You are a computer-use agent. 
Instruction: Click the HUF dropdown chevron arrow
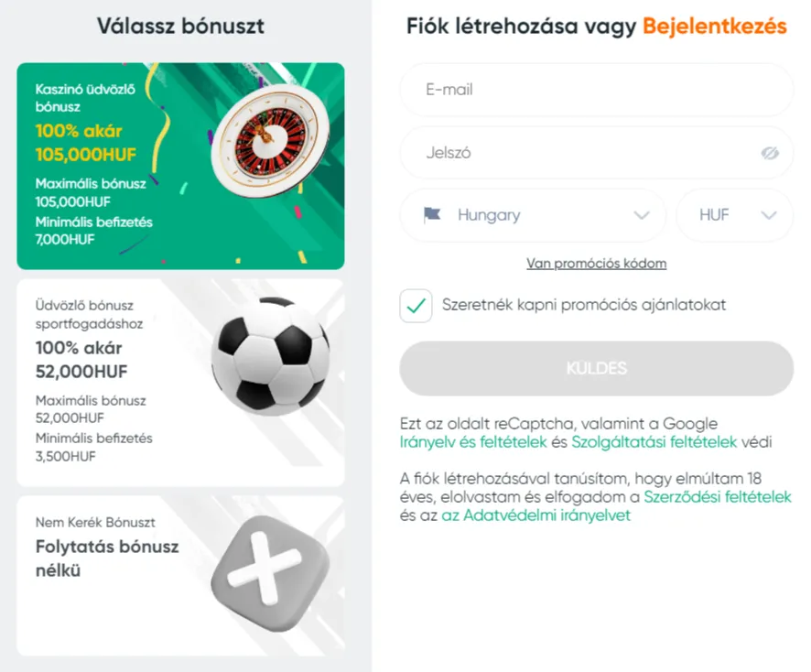769,215
